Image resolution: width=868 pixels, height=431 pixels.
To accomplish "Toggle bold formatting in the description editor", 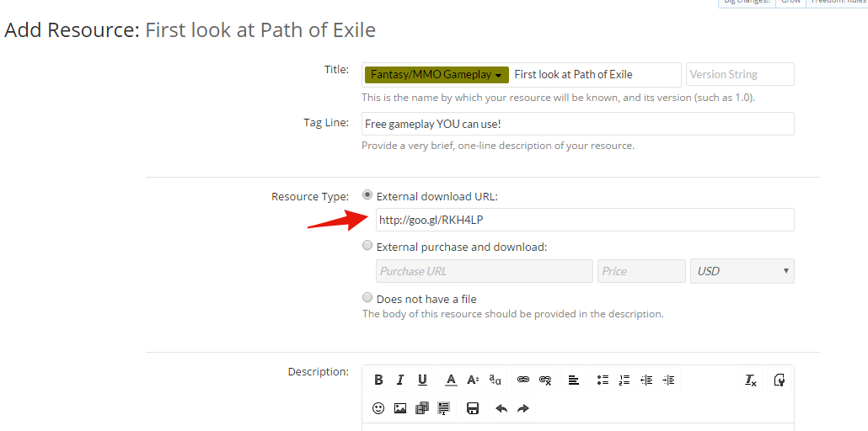I will (378, 380).
